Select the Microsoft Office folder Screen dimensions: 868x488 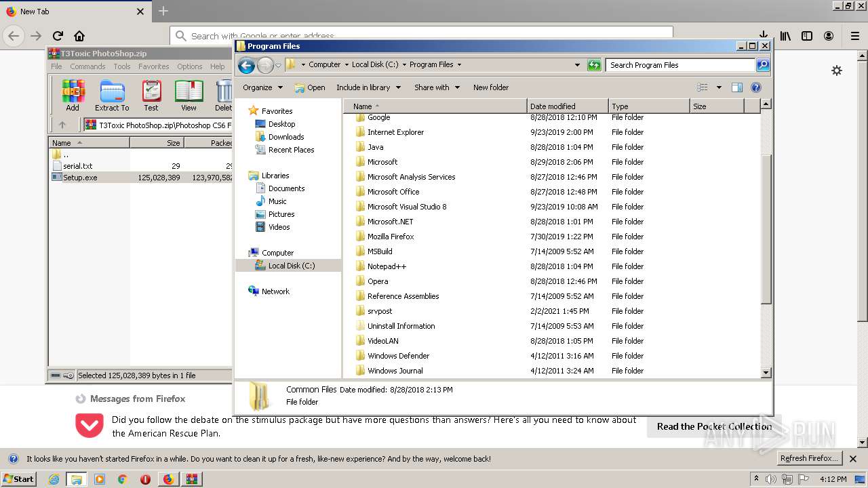click(393, 192)
